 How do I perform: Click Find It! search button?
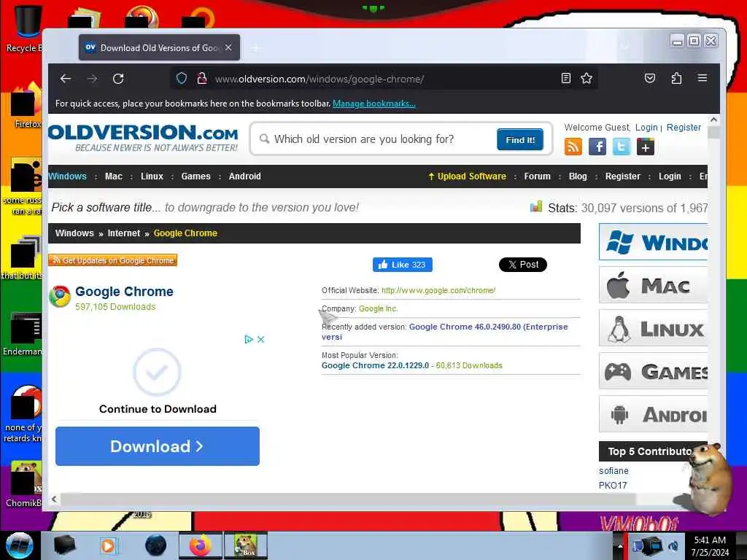[520, 139]
